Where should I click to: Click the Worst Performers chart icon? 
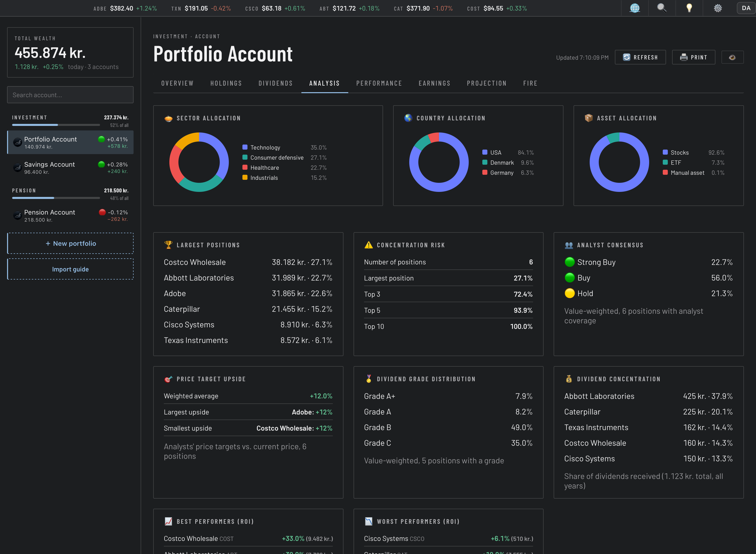pyautogui.click(x=368, y=522)
